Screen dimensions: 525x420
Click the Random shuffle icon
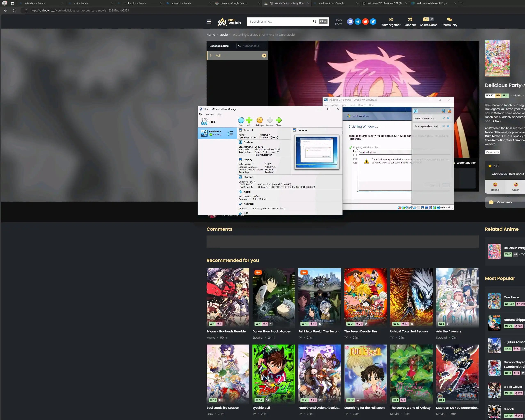click(x=410, y=19)
